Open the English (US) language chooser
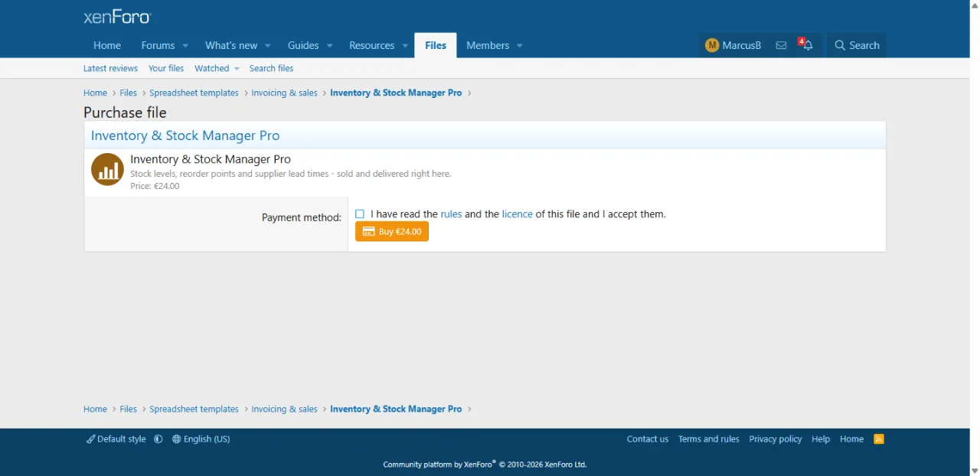Image resolution: width=980 pixels, height=476 pixels. click(x=201, y=439)
